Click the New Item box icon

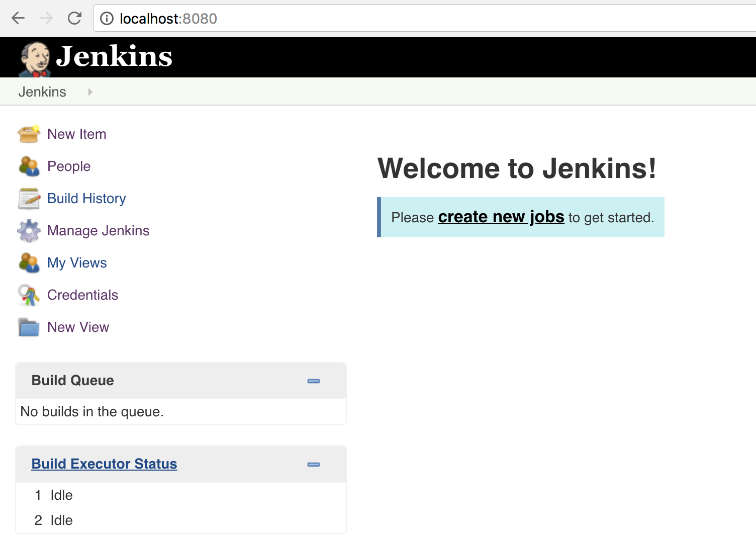tap(29, 134)
